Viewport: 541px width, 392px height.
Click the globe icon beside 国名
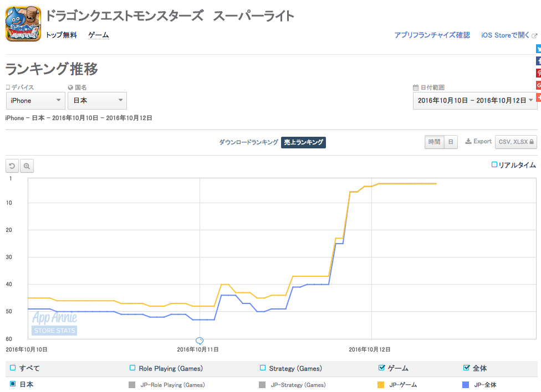pos(70,87)
